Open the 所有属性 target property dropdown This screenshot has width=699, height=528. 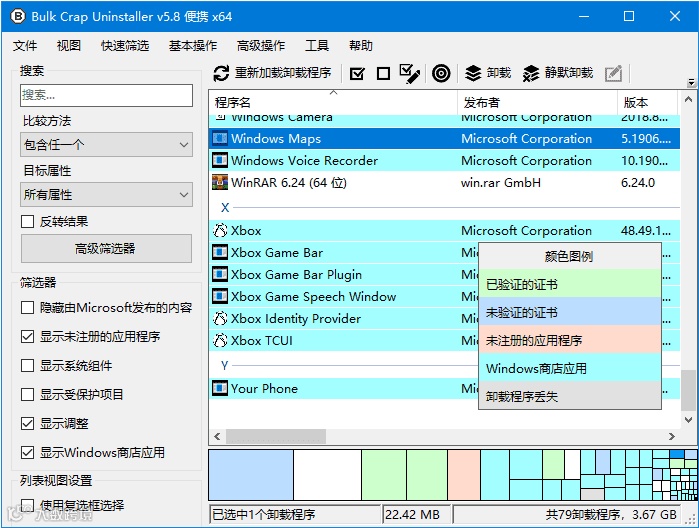click(106, 194)
